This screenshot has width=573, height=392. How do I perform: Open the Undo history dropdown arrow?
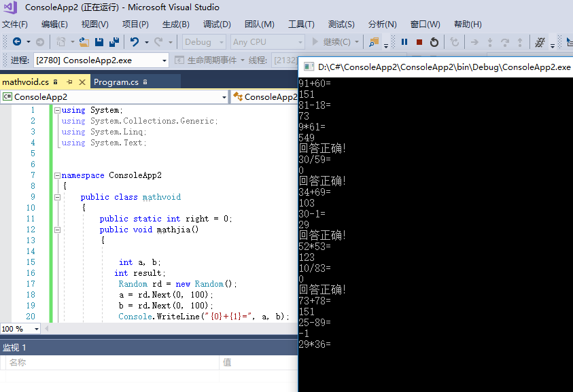tap(147, 42)
